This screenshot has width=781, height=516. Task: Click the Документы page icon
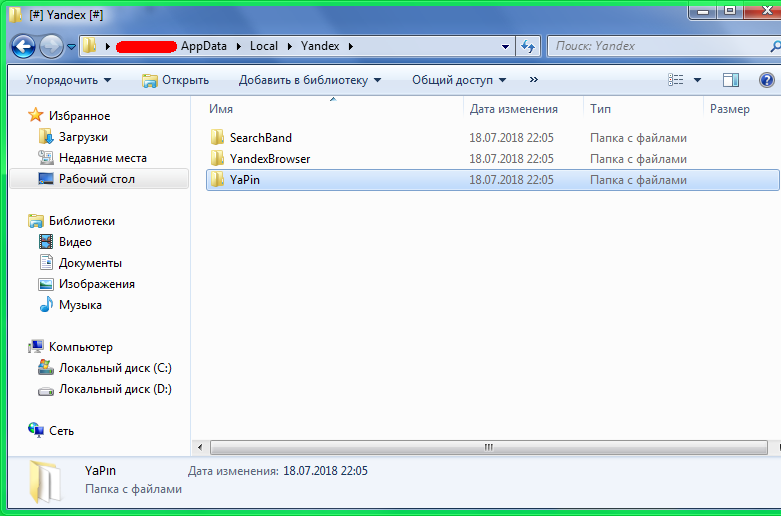[46, 262]
